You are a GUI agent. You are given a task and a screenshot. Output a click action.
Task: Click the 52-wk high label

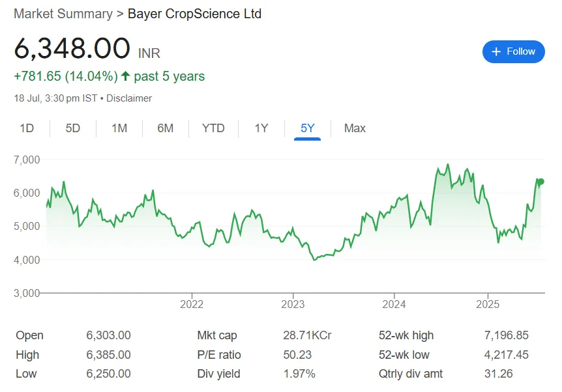(406, 335)
